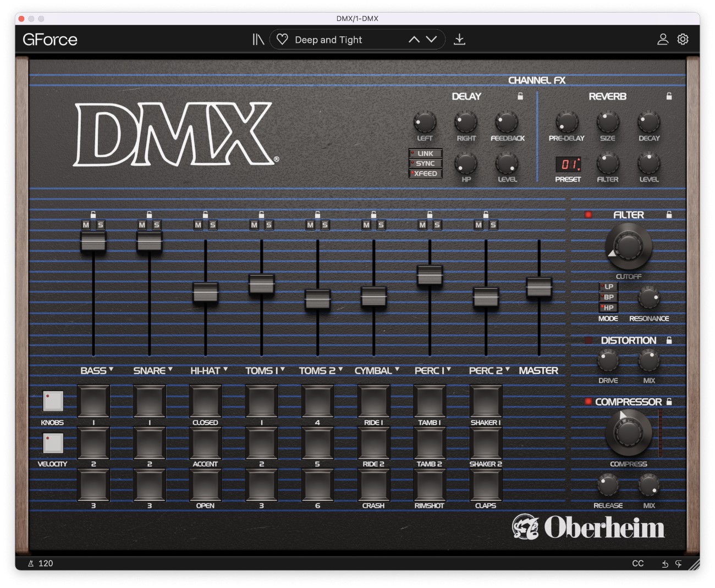This screenshot has height=588, width=715.
Task: Mute the Bass channel
Action: coord(86,225)
